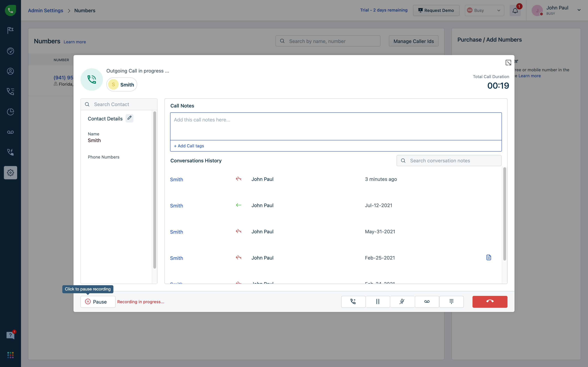
Task: Edit contact details with pencil icon
Action: pyautogui.click(x=129, y=118)
